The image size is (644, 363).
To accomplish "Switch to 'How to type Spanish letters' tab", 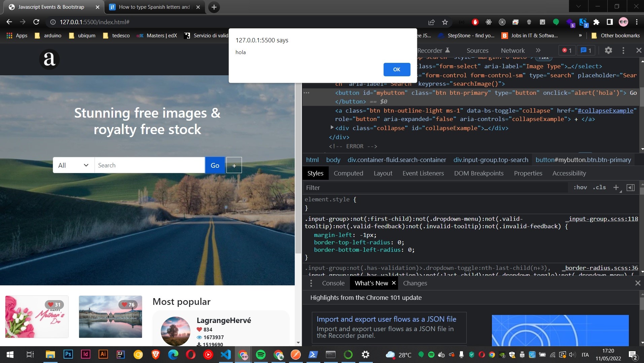I will (154, 7).
